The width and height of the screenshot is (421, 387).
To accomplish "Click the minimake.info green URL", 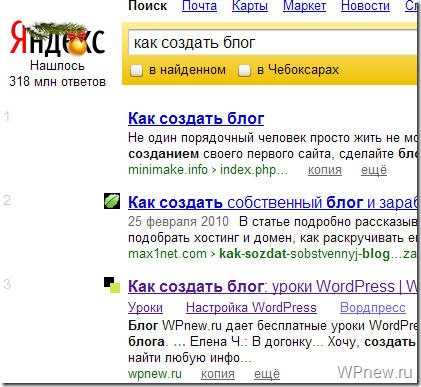I will (x=168, y=170).
